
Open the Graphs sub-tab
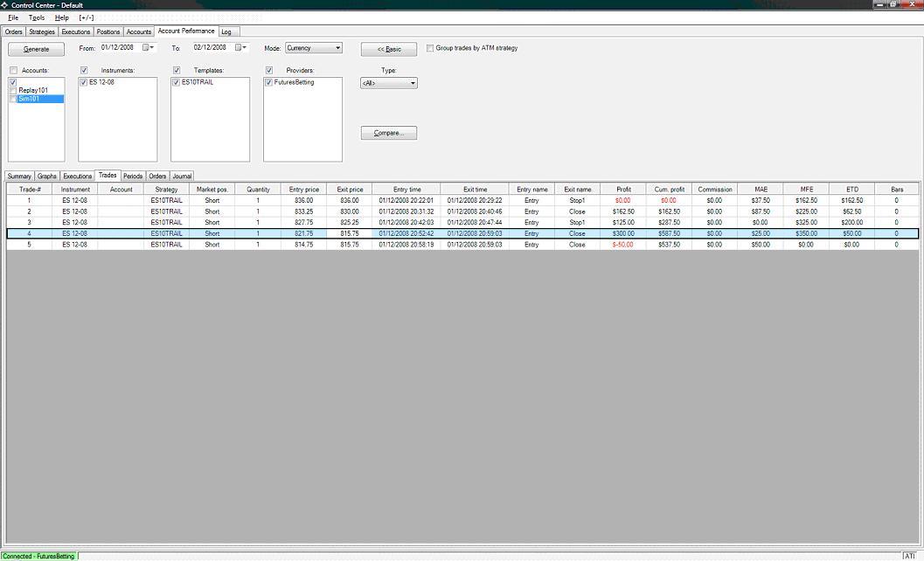coord(47,177)
